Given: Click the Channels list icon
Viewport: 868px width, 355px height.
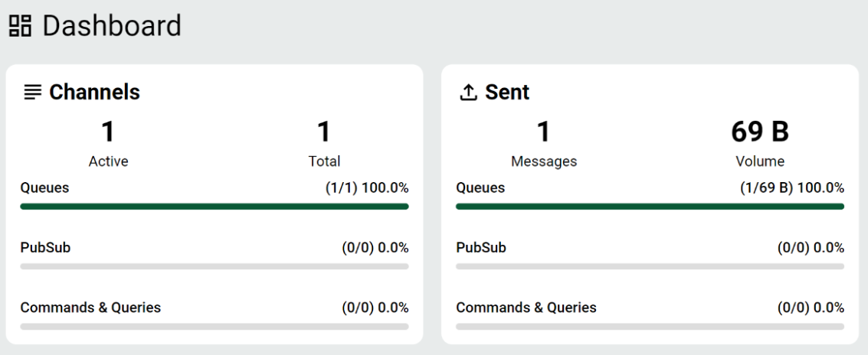Looking at the screenshot, I should (32, 93).
